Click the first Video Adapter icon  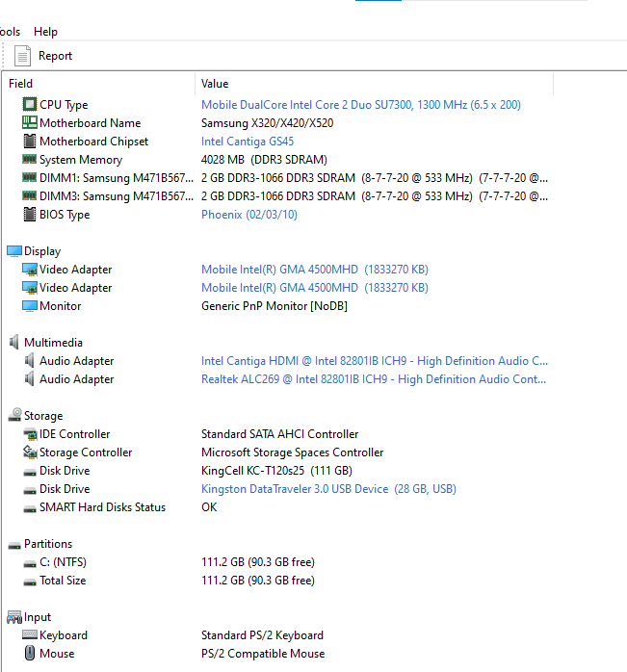(x=30, y=270)
